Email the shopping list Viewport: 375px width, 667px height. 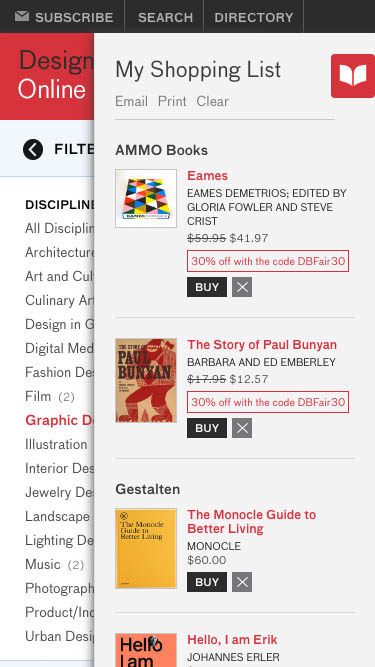click(131, 101)
